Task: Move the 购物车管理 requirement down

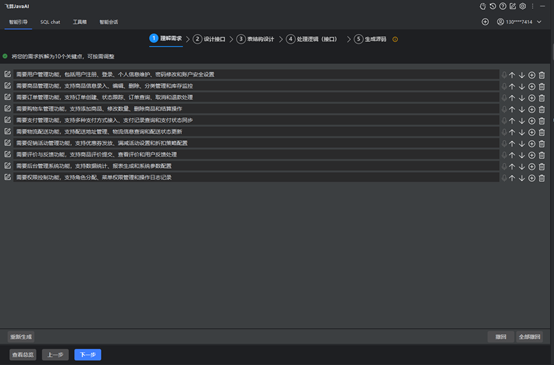Action: point(522,110)
